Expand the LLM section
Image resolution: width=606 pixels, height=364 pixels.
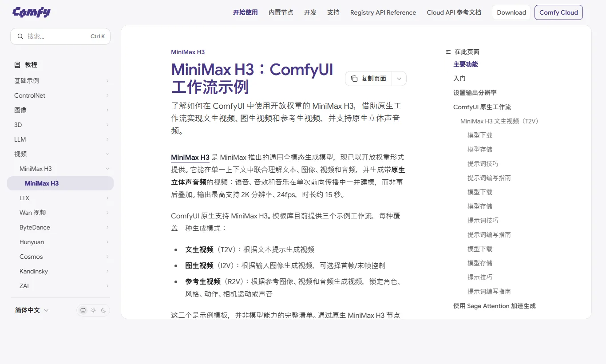point(60,139)
